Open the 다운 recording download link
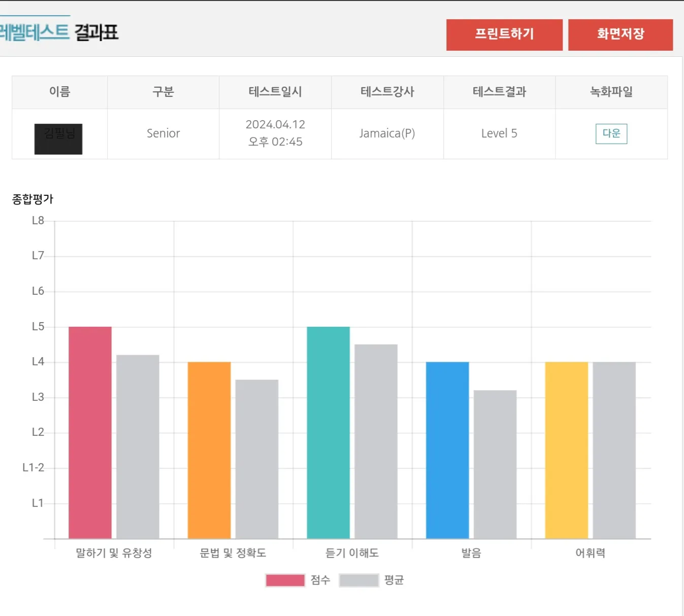Image resolution: width=684 pixels, height=616 pixels. click(x=611, y=133)
